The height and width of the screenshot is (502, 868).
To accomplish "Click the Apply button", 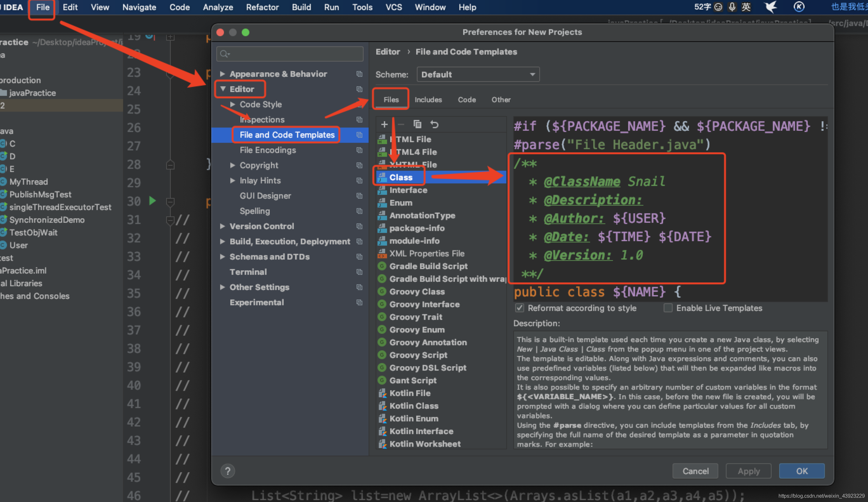I will (x=748, y=471).
